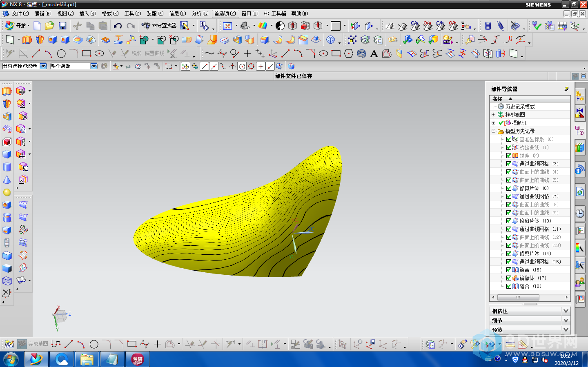Expand the 预览 panel section

(566, 330)
